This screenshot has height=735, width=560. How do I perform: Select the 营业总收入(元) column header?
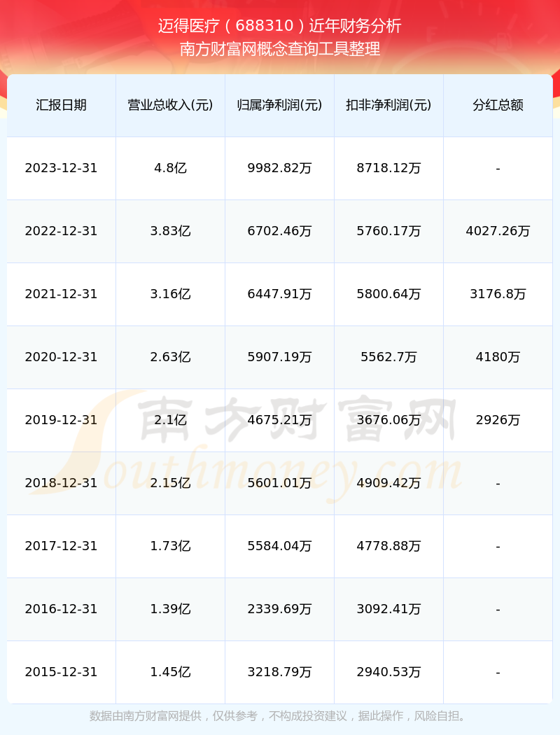coord(171,105)
